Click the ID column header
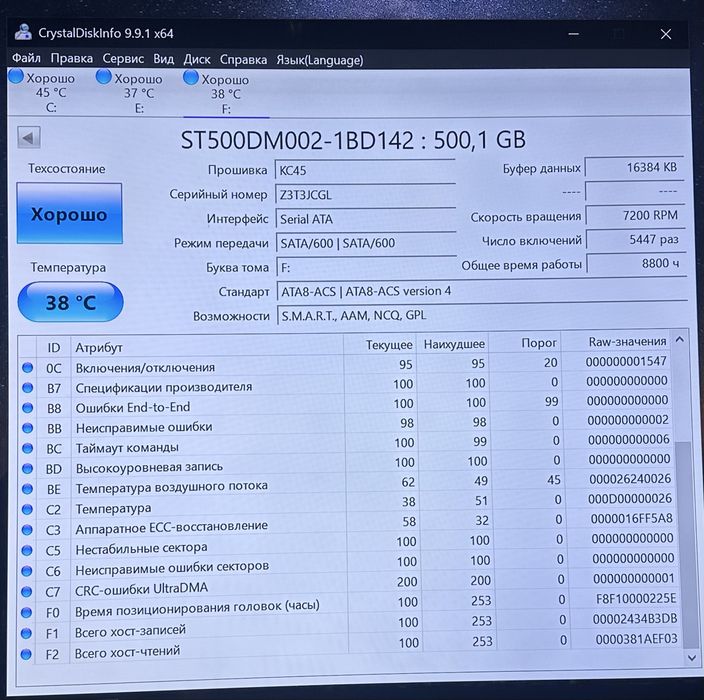The width and height of the screenshot is (704, 700). pyautogui.click(x=53, y=348)
